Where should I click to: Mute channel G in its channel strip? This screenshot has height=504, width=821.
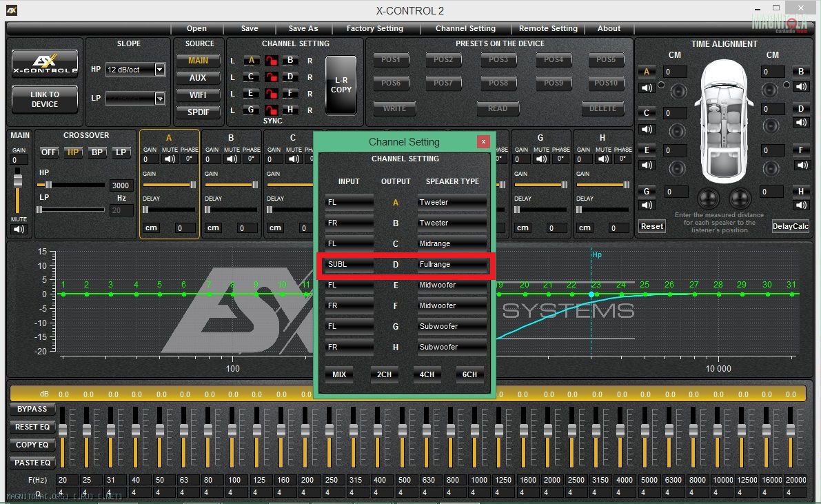(x=541, y=159)
